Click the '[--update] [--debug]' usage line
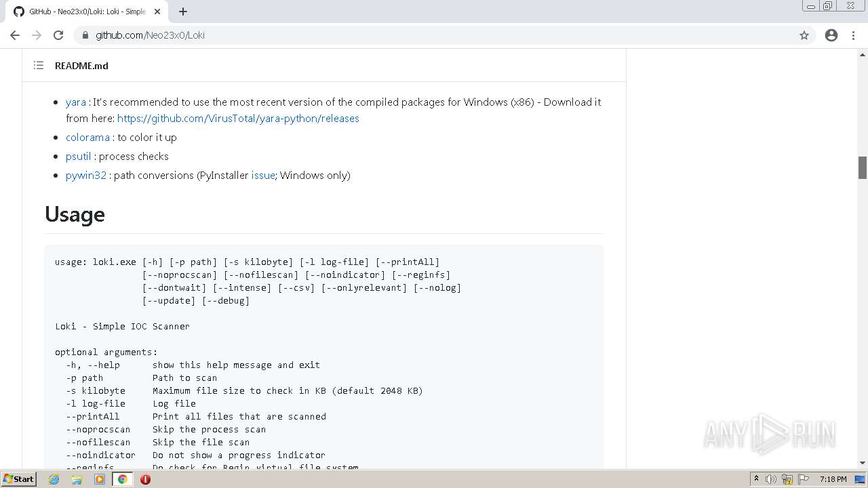The height and width of the screenshot is (488, 868). click(196, 300)
